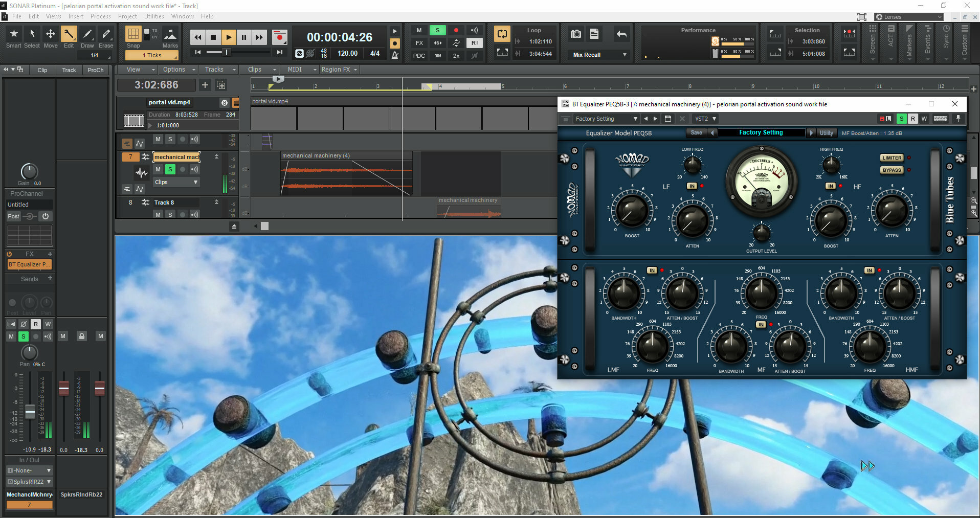980x518 pixels.
Task: Click the 2x button in Mix module
Action: [456, 56]
